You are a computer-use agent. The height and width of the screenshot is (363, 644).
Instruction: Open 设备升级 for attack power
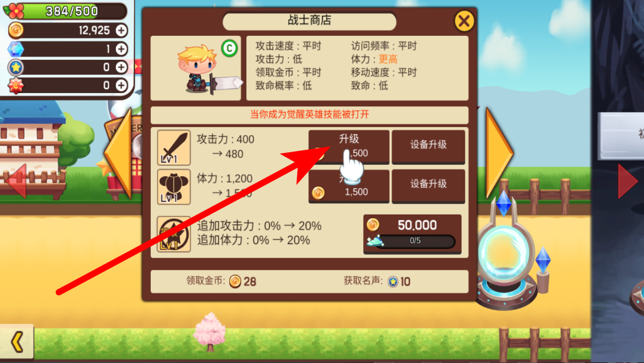[428, 147]
